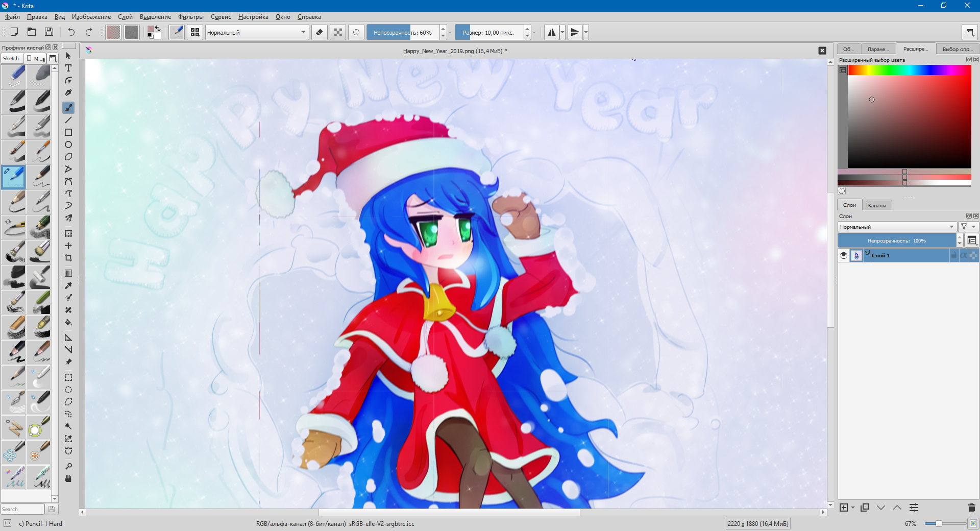Open the brush presets chooser grid
The image size is (980, 531).
pyautogui.click(x=195, y=32)
